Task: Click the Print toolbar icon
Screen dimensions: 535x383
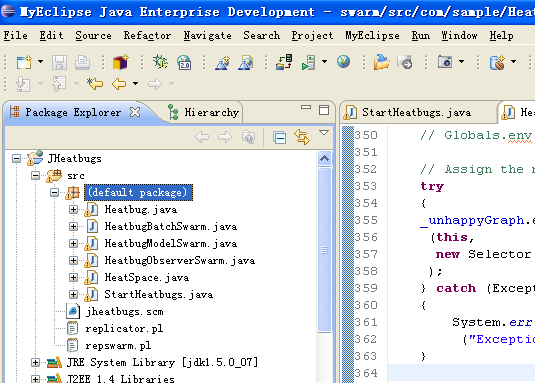Action: (83, 62)
